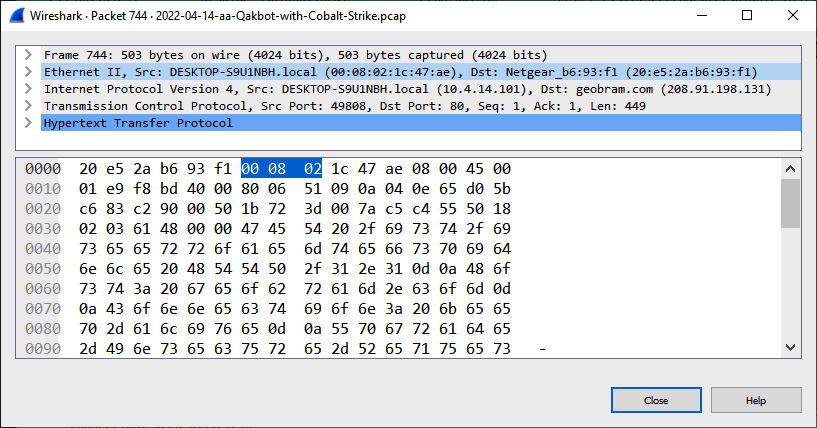Expand the Internet Protocol Version 4 row
The image size is (817, 428).
[x=29, y=89]
